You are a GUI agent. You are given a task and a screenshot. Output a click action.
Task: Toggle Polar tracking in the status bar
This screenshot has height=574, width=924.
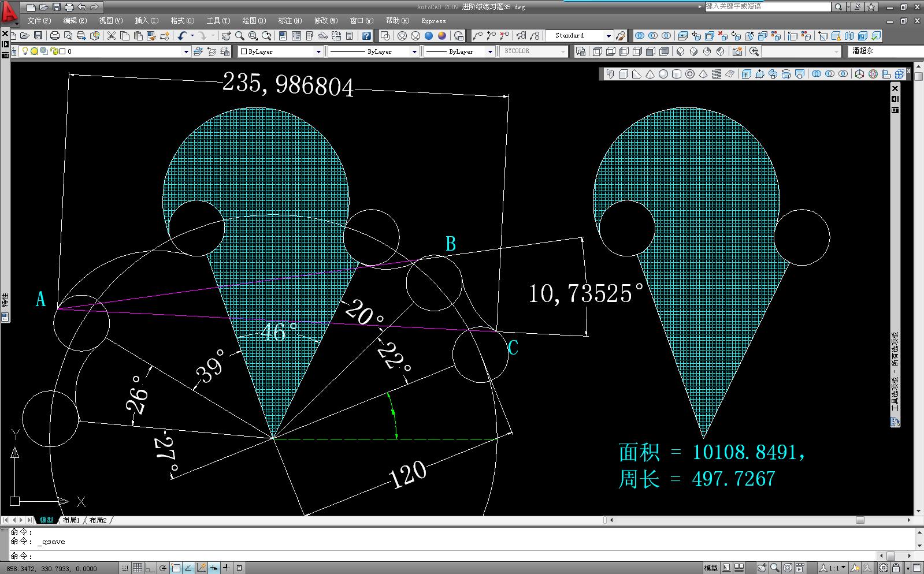pos(163,568)
